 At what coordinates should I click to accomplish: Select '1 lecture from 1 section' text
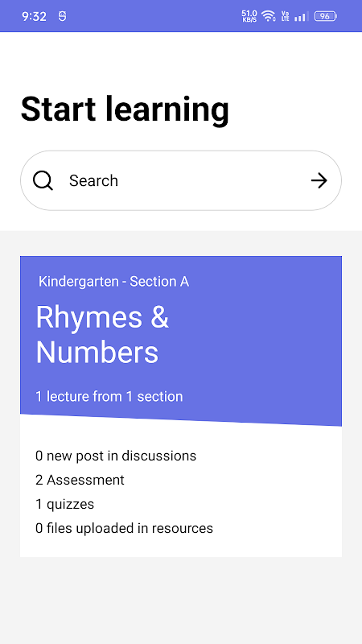point(109,397)
